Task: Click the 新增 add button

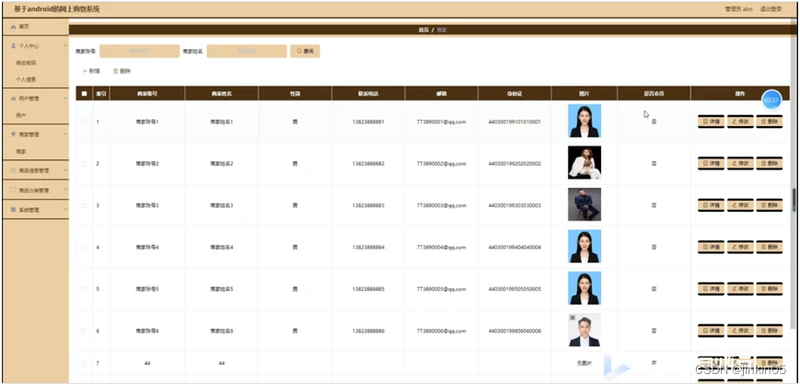Action: [91, 71]
